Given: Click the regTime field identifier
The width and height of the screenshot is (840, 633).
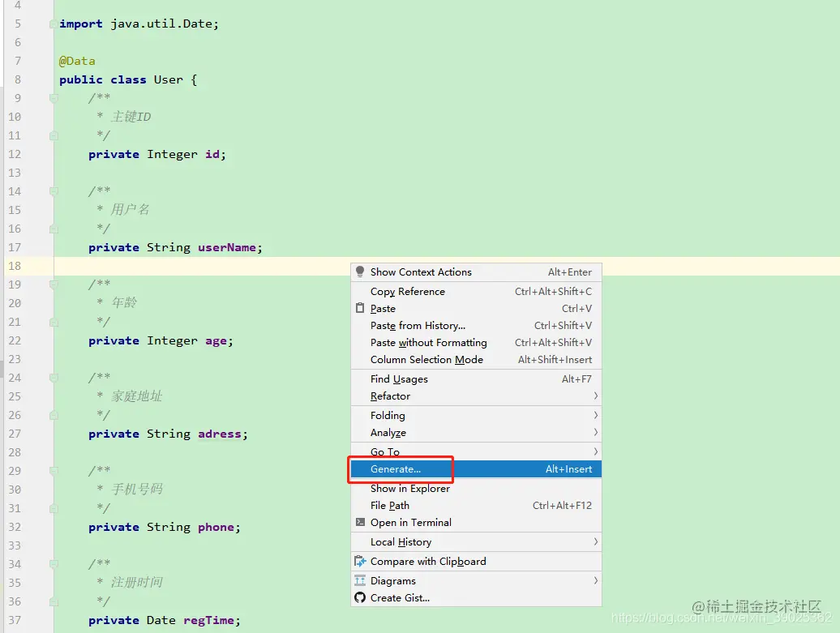Looking at the screenshot, I should point(208,620).
